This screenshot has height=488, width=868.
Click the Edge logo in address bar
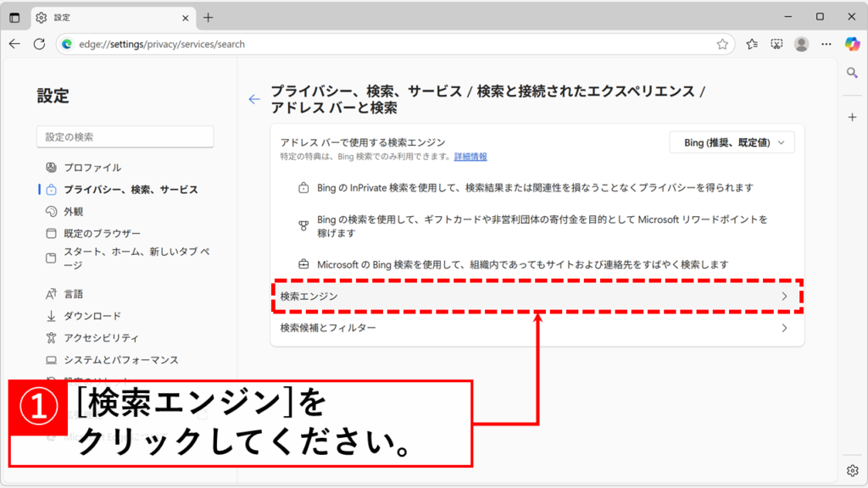pos(67,44)
